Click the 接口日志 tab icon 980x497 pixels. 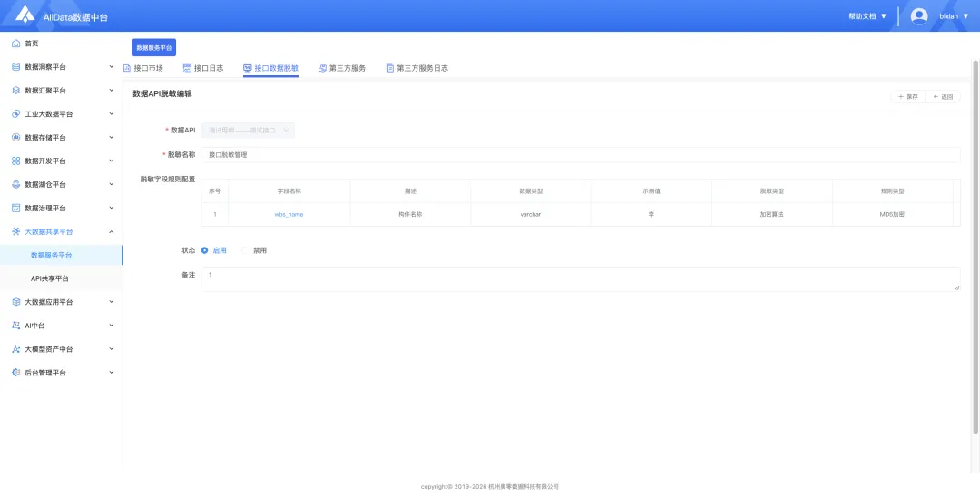pyautogui.click(x=187, y=68)
